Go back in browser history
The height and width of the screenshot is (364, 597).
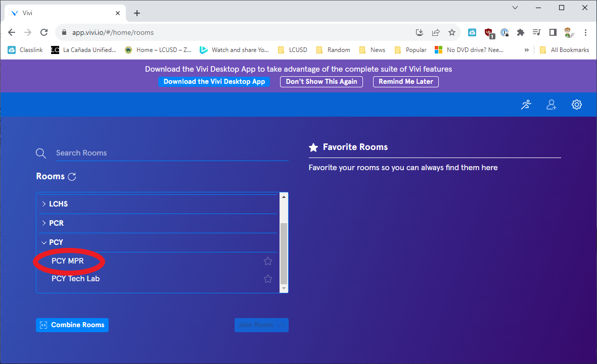point(12,32)
